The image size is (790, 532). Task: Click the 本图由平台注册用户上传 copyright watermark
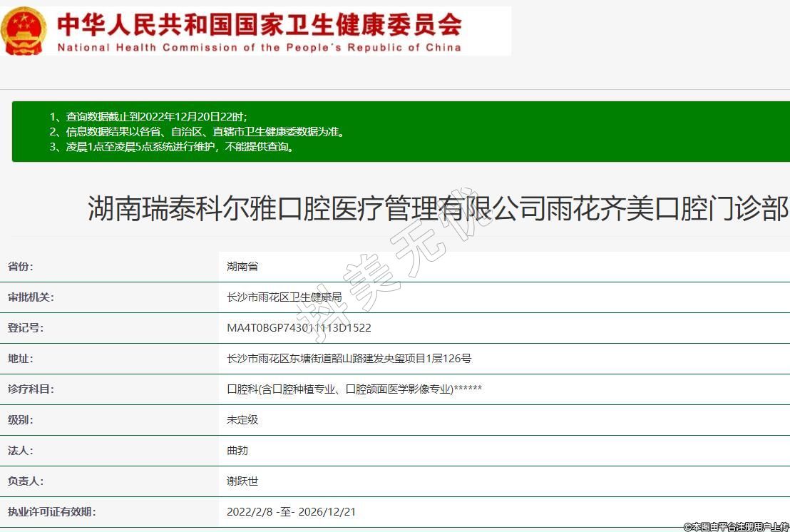(736, 526)
